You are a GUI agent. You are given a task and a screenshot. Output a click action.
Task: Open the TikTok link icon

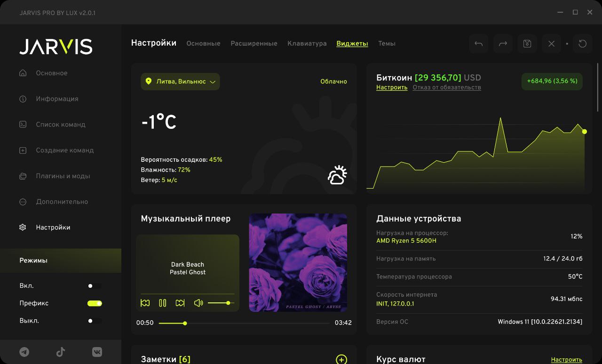click(x=61, y=352)
